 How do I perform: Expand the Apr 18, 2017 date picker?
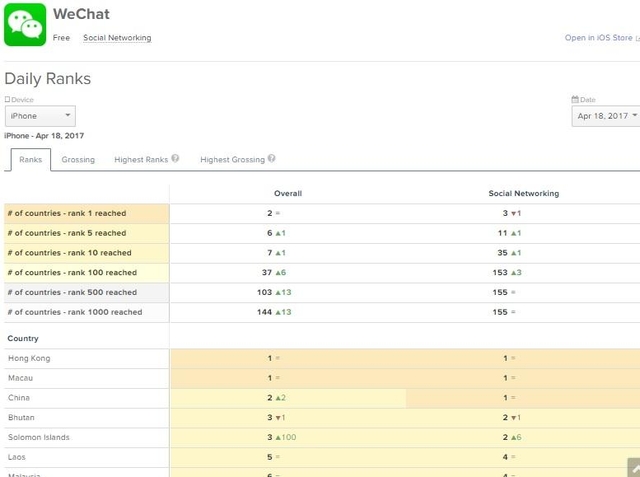click(x=606, y=117)
